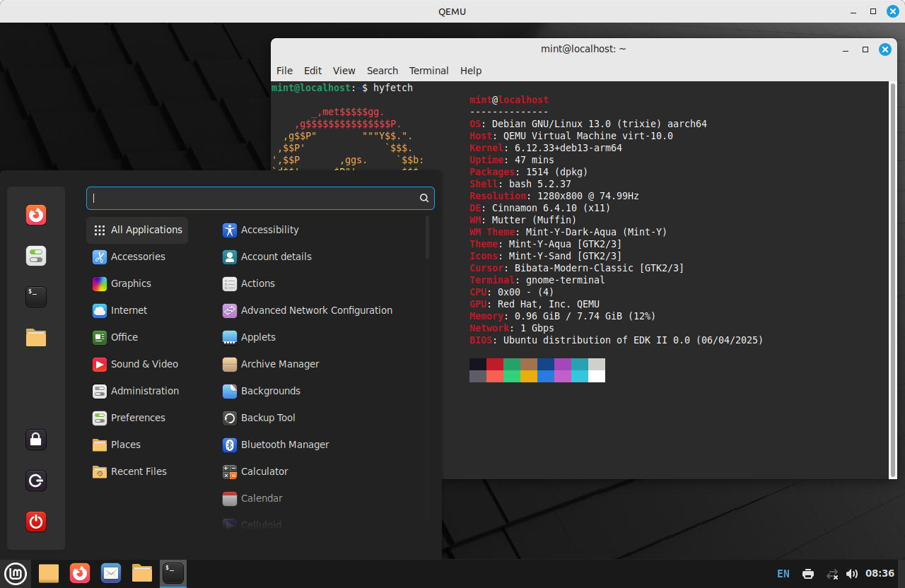
Task: Open the Recent Files category
Action: tap(137, 471)
